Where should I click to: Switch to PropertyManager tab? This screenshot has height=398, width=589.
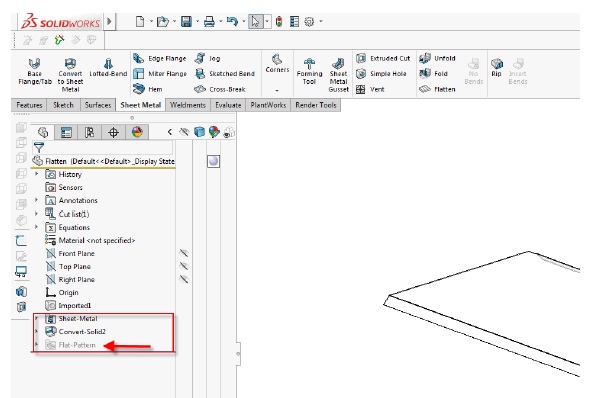(66, 132)
